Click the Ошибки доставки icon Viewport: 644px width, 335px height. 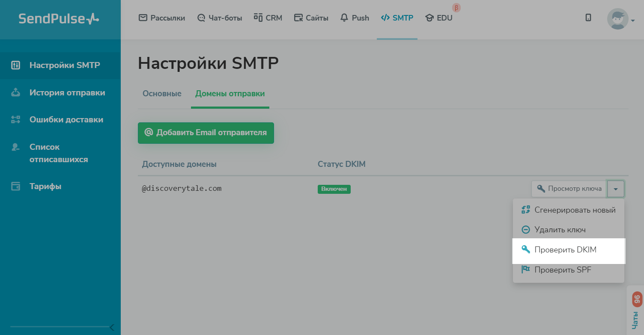point(15,119)
